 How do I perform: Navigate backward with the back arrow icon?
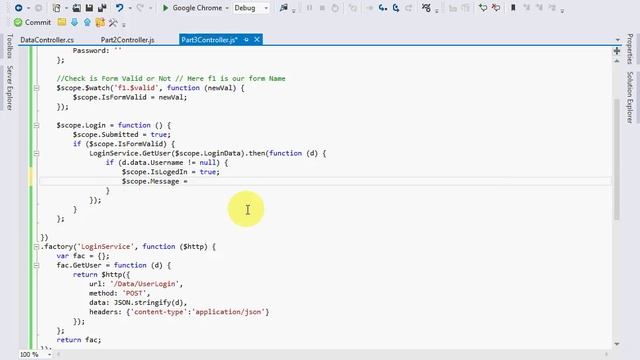click(18, 8)
